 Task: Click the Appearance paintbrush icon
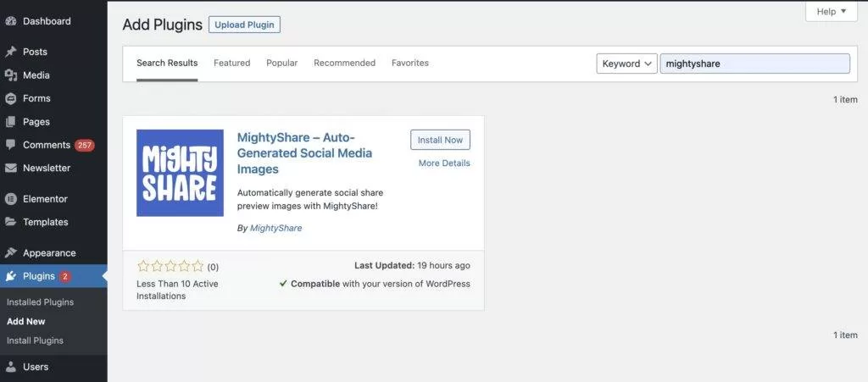pos(10,252)
